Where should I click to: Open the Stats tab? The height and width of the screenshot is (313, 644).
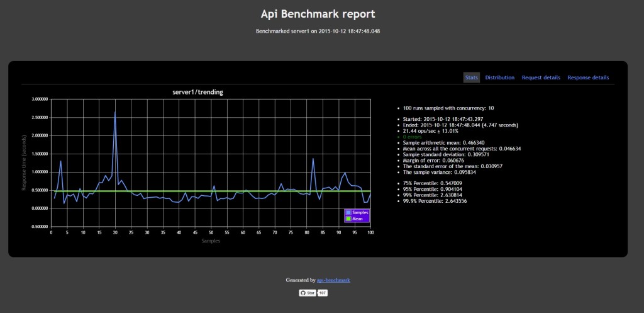[472, 77]
